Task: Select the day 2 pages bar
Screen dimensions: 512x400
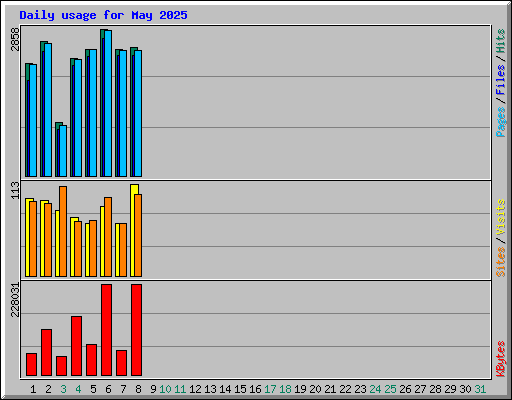Action: point(48,110)
